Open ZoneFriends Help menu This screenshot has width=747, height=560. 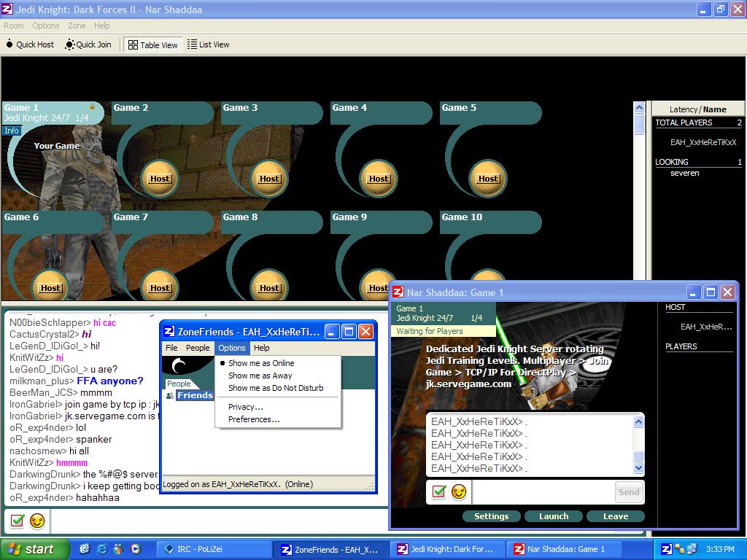tap(262, 348)
